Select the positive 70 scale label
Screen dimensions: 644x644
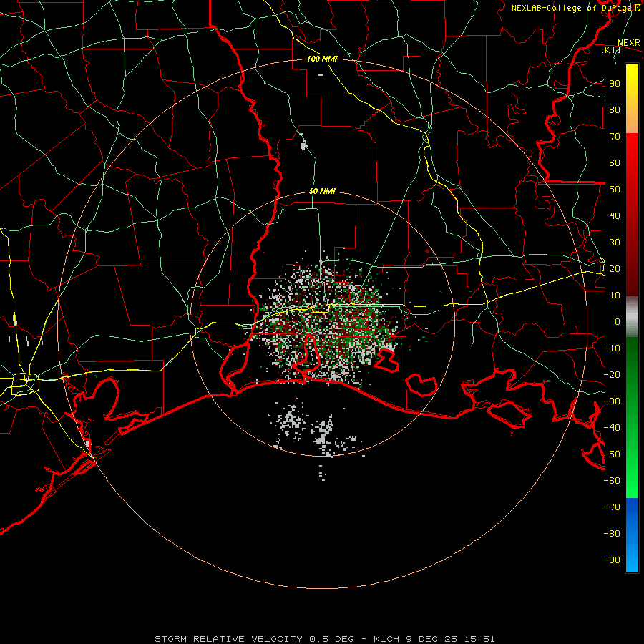point(615,137)
